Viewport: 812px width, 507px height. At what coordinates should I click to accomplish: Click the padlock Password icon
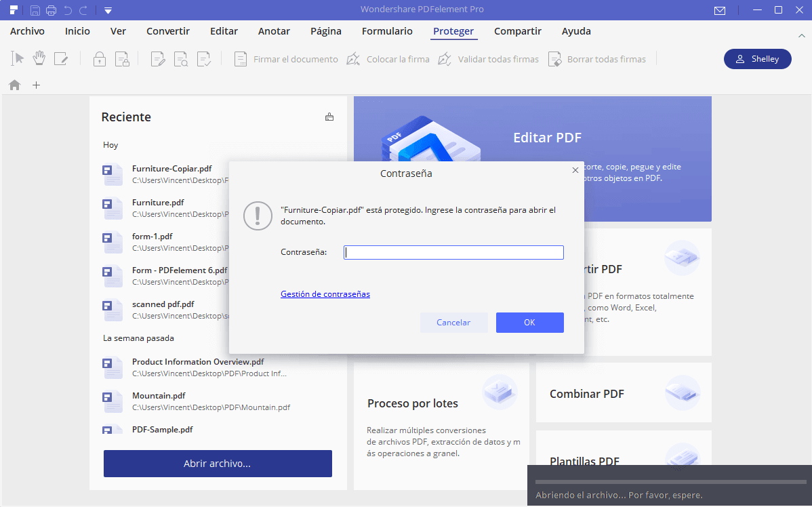tap(100, 59)
